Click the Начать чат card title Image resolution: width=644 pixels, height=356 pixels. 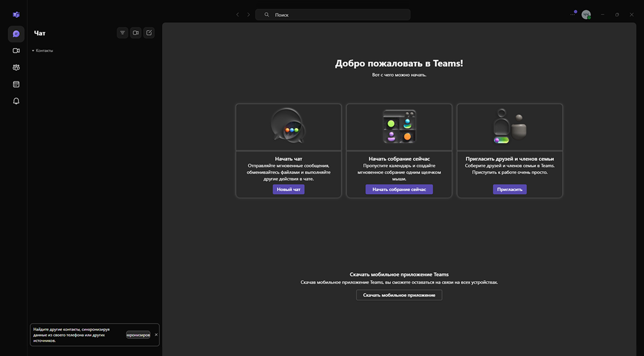289,159
